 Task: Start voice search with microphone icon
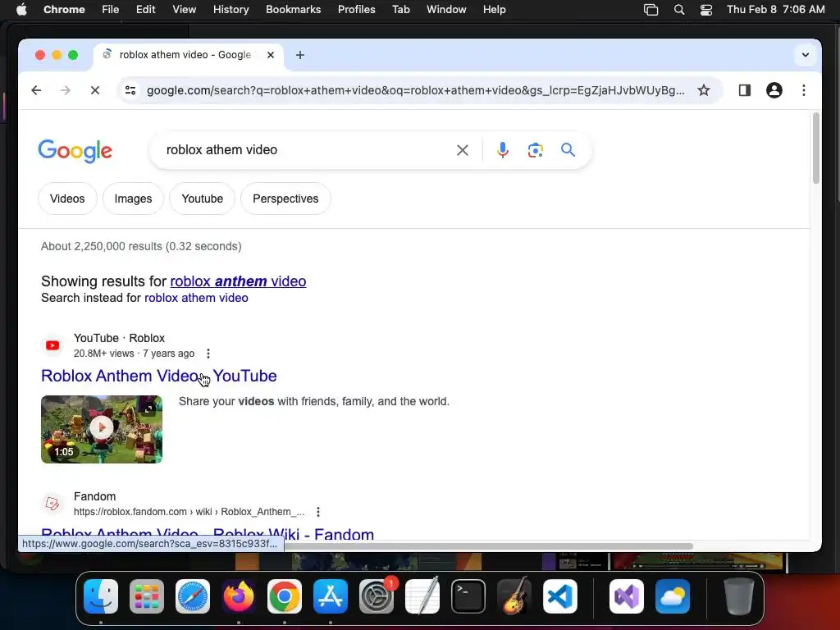pyautogui.click(x=503, y=150)
